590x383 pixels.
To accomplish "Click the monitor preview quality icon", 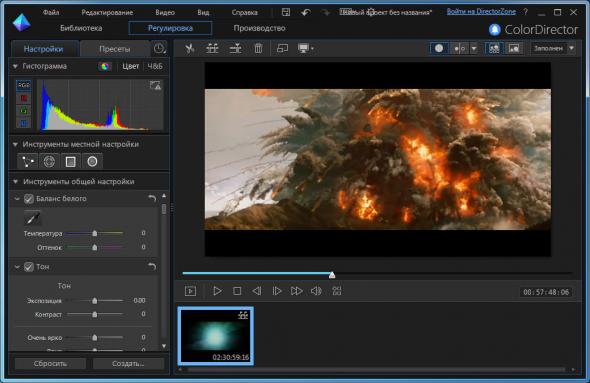I will pyautogui.click(x=303, y=48).
